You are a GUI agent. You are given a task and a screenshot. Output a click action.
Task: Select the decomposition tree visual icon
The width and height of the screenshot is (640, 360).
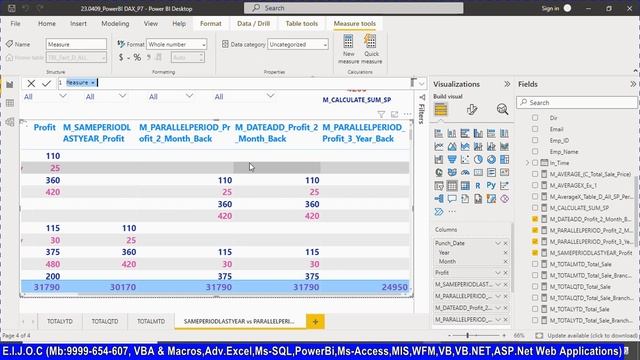439,199
